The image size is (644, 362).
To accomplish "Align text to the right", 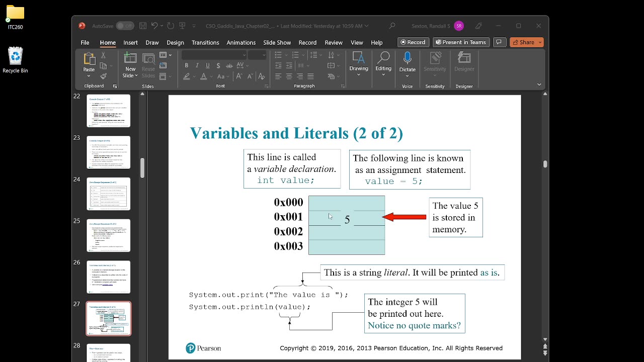I will point(300,76).
